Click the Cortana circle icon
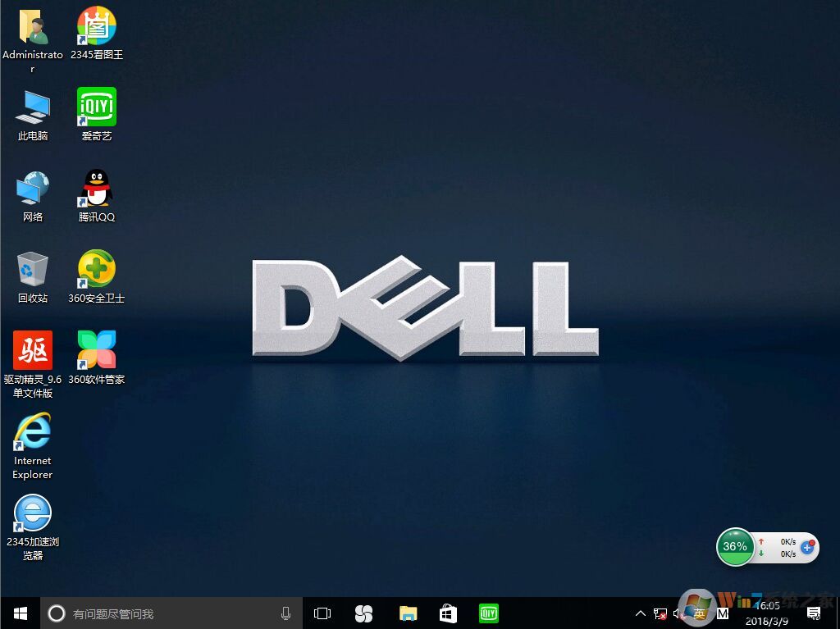Viewport: 840px width, 629px height. click(x=57, y=613)
